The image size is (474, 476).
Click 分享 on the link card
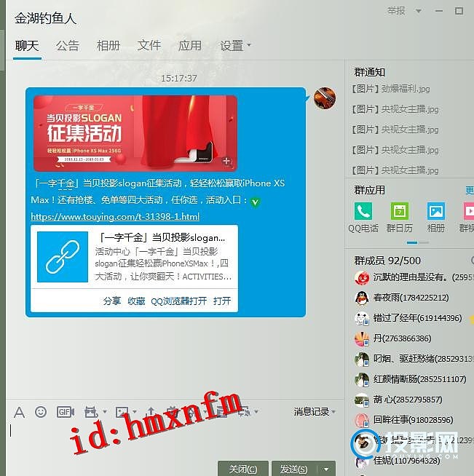pos(111,301)
